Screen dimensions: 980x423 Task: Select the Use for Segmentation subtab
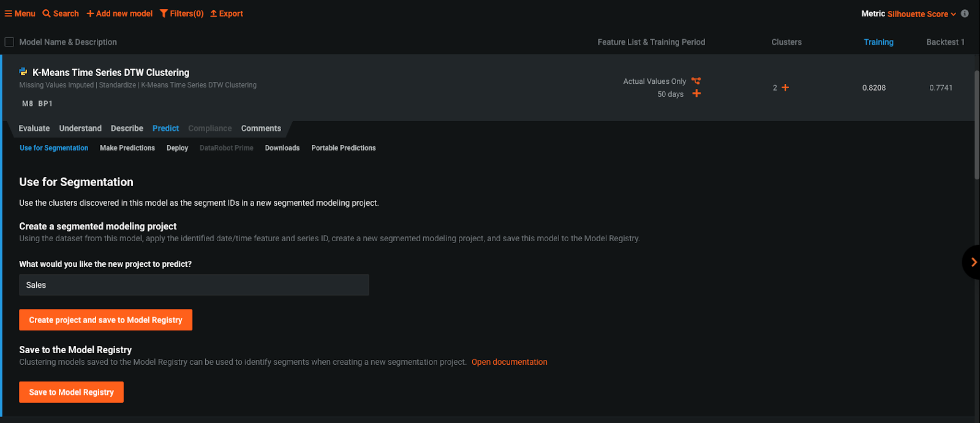(x=54, y=148)
